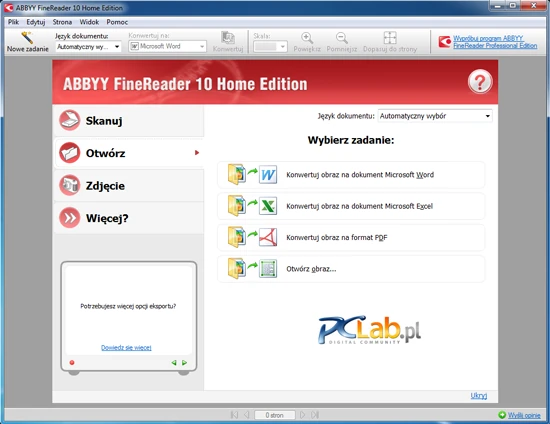Expand Otwórz submenu red arrow
Screen dimensions: 550x424
point(197,153)
